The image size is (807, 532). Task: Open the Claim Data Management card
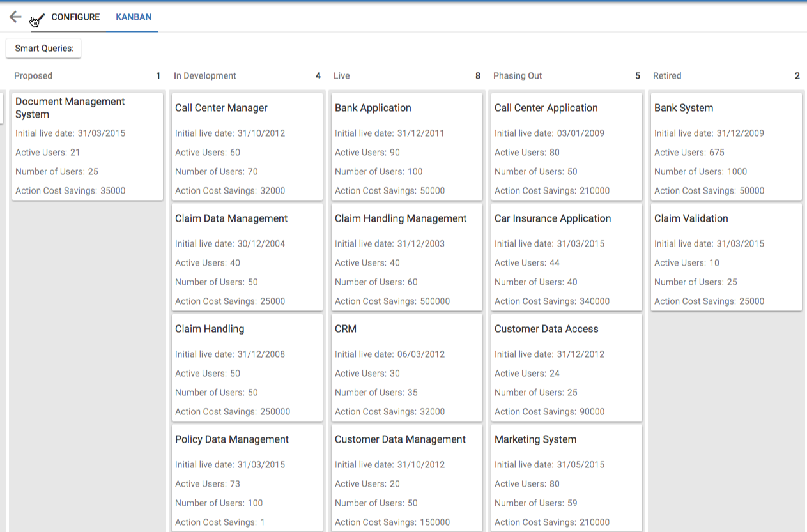tap(247, 257)
